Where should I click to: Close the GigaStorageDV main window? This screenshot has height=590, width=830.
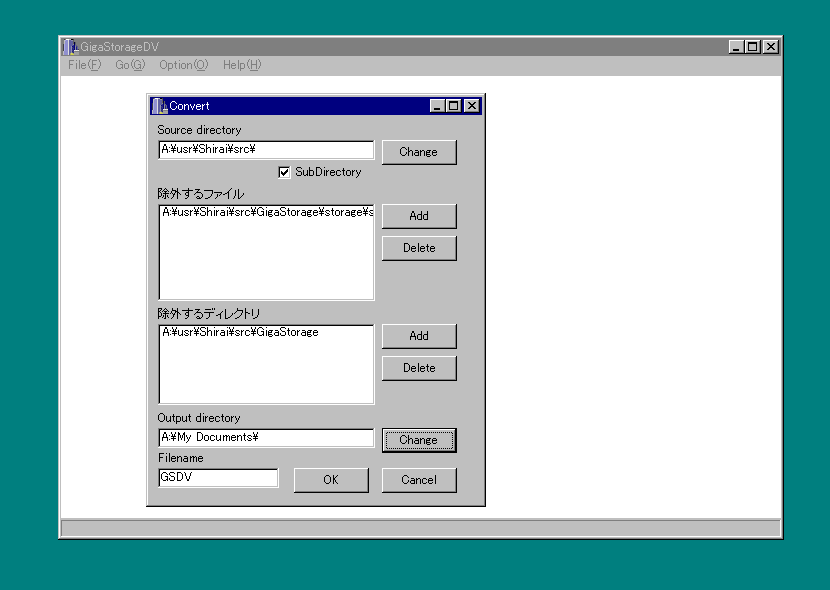pos(771,47)
